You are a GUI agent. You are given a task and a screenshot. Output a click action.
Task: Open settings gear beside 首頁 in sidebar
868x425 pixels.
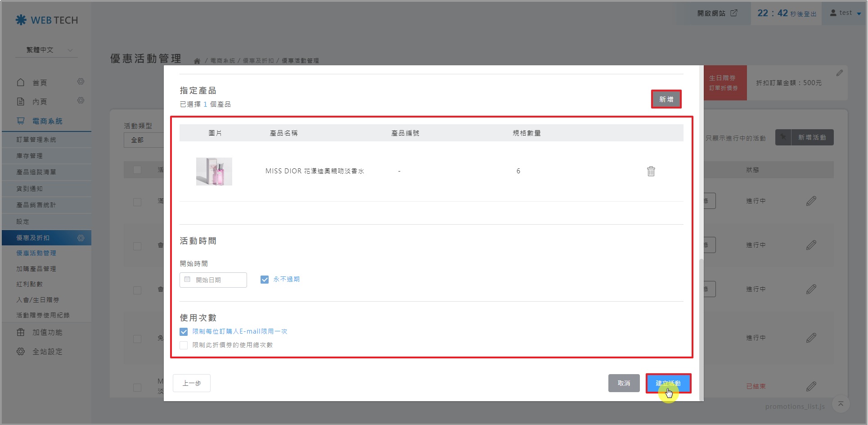(81, 81)
